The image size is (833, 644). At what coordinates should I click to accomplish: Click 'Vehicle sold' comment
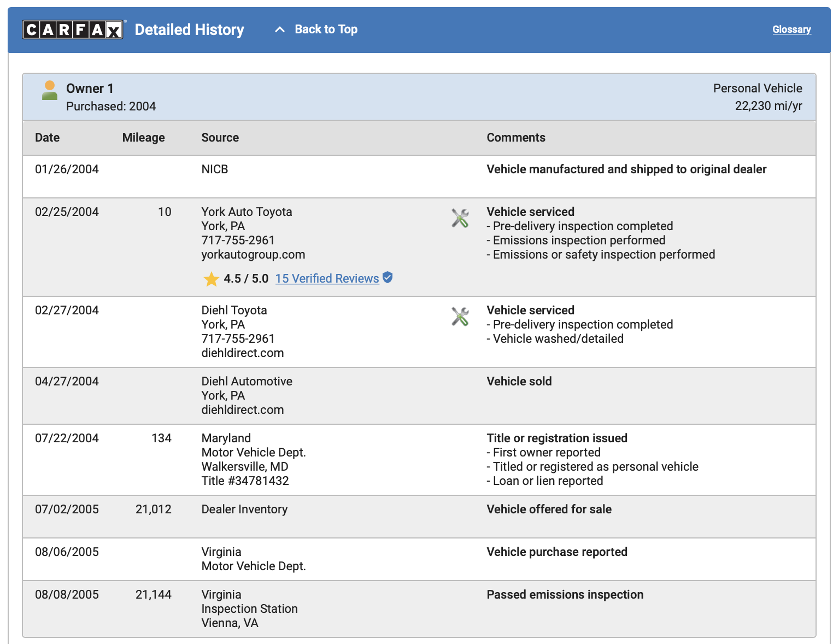519,382
